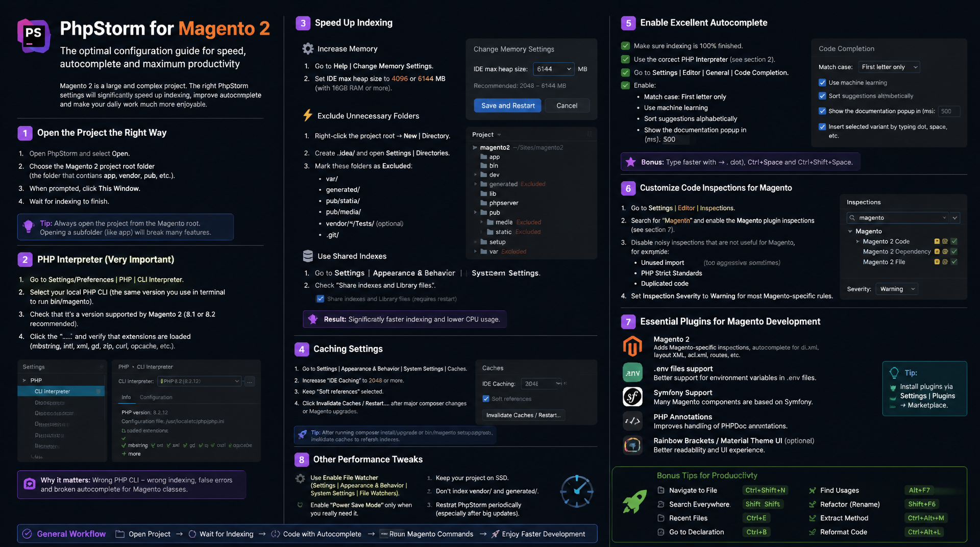The width and height of the screenshot is (980, 547).
Task: Click the Find Usages icon
Action: coord(812,490)
